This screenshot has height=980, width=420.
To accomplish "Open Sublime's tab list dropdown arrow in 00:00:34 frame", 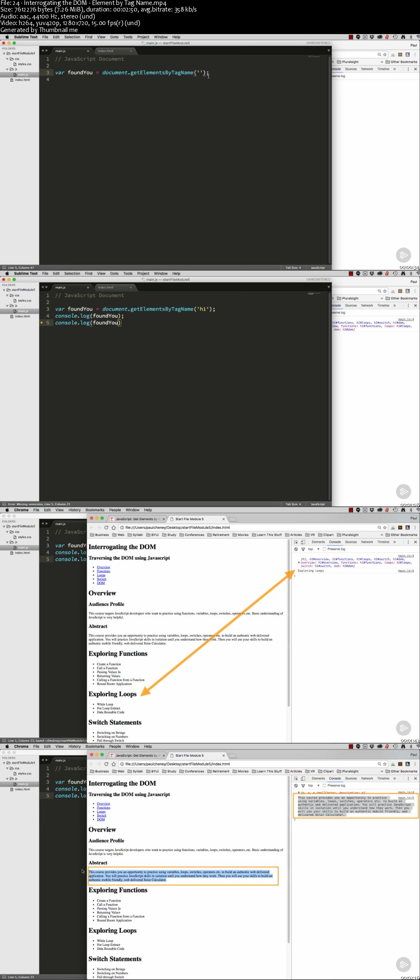I will point(328,51).
